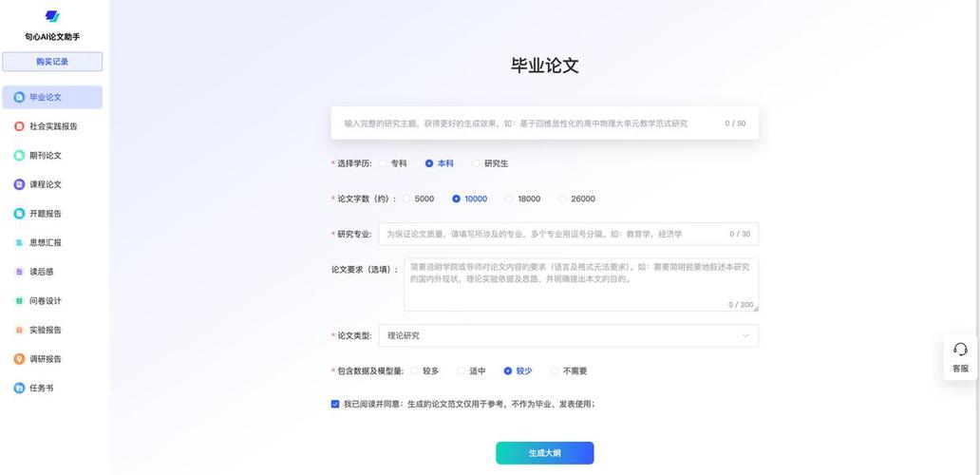Click the 句心AI论文助手 logo icon
The width and height of the screenshot is (980, 475).
52,17
